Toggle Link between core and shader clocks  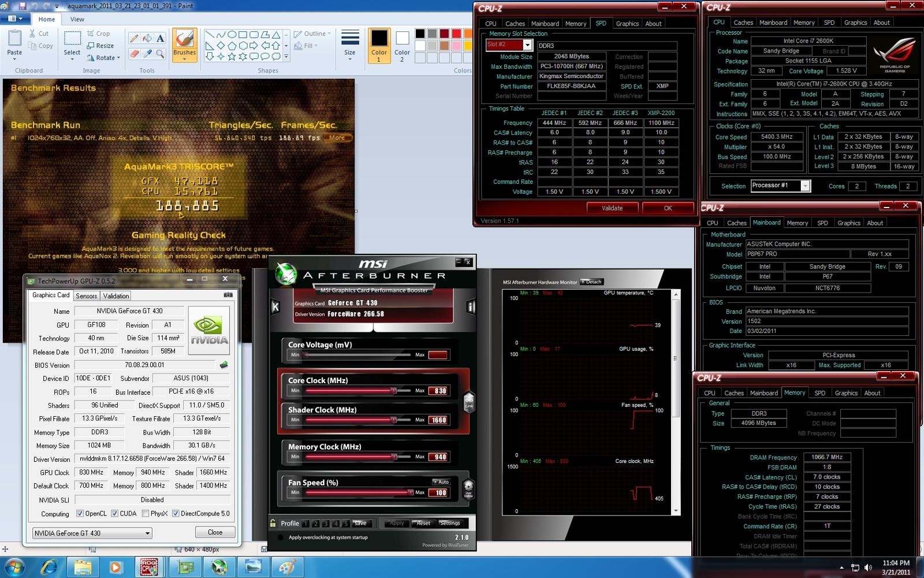469,401
